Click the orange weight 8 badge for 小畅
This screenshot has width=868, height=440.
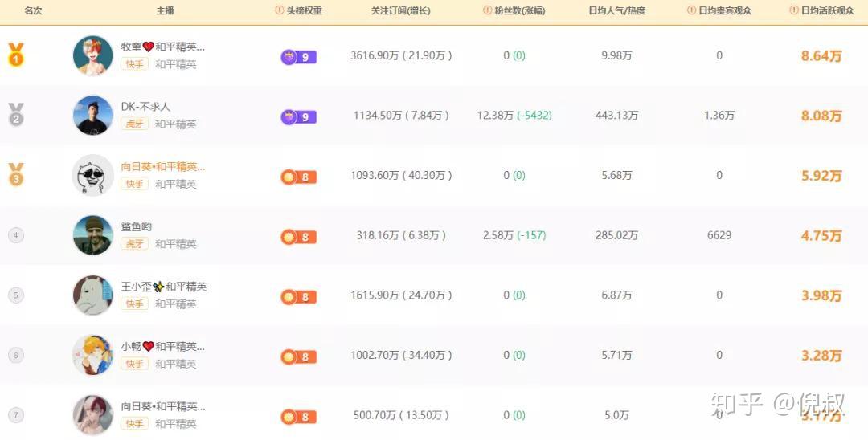point(298,357)
